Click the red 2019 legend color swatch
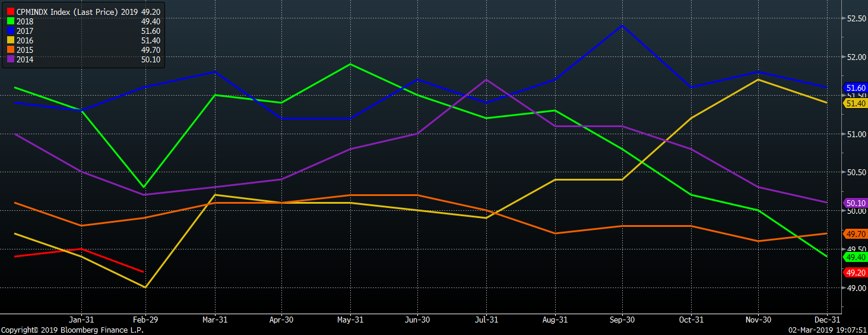Screen dimensions: 868x335 click(x=10, y=11)
